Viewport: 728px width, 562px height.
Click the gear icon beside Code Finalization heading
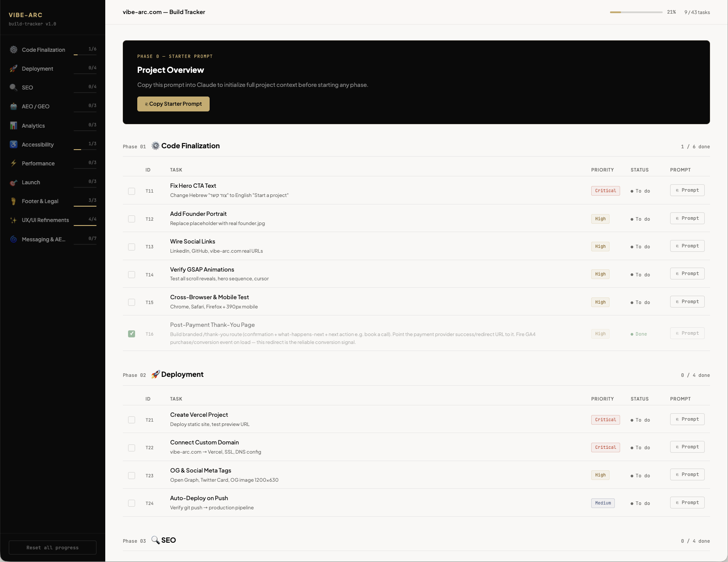(x=155, y=146)
